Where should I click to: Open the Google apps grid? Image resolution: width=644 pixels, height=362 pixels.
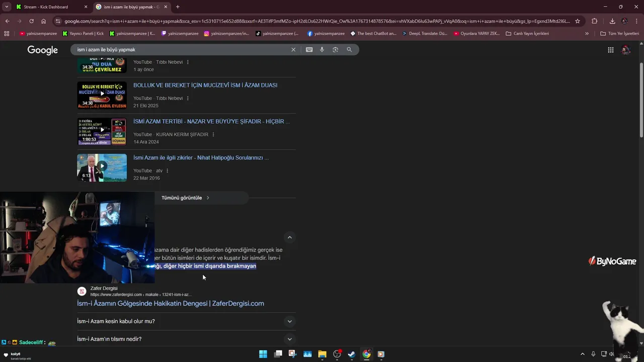(x=610, y=50)
